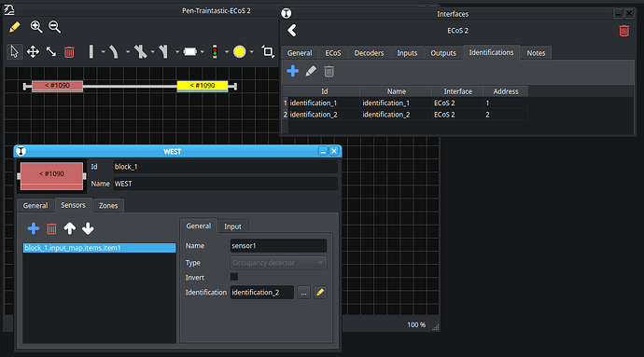This screenshot has width=644, height=357.
Task: Delete the ECoS 2 interface
Action: (623, 31)
